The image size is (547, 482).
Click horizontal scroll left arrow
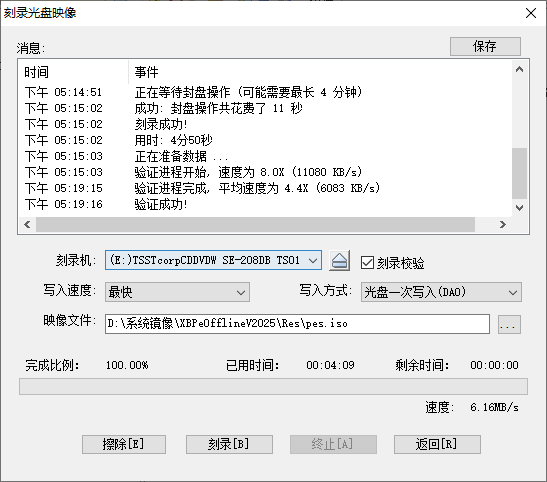pyautogui.click(x=27, y=224)
